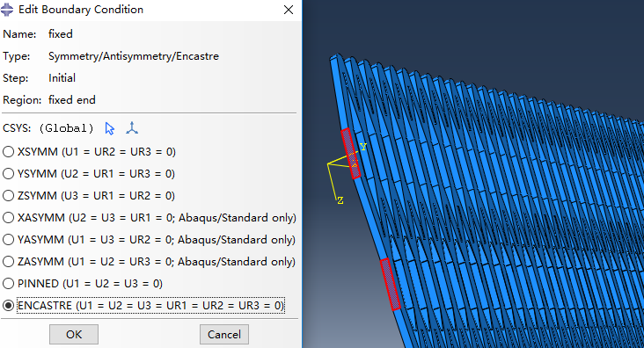Click the Z axis label in viewport

coord(340,200)
